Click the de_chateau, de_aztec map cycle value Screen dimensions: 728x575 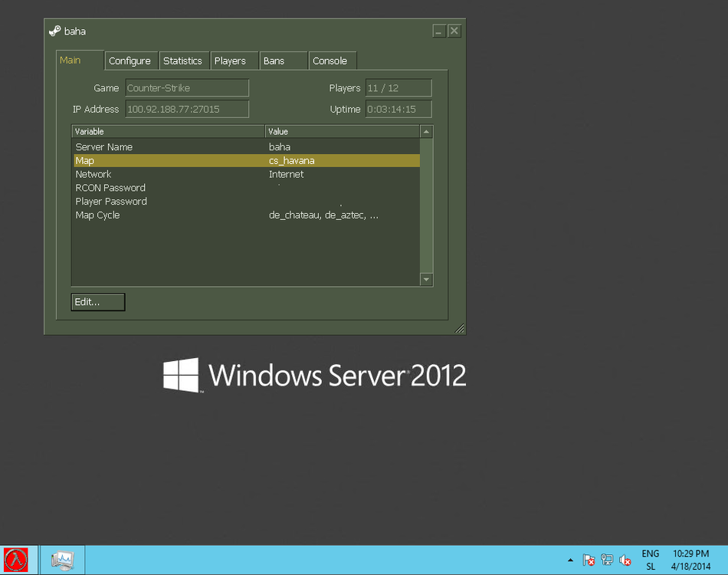tap(323, 215)
